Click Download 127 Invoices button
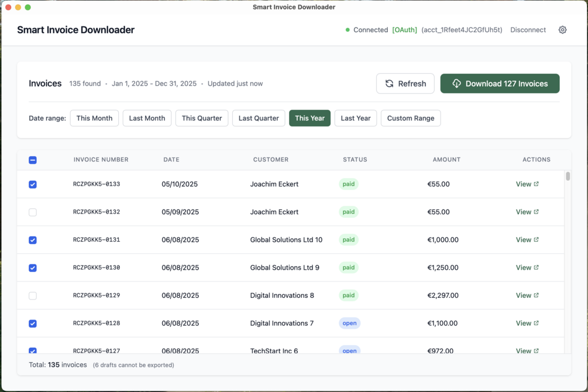The height and width of the screenshot is (392, 588). (x=500, y=83)
